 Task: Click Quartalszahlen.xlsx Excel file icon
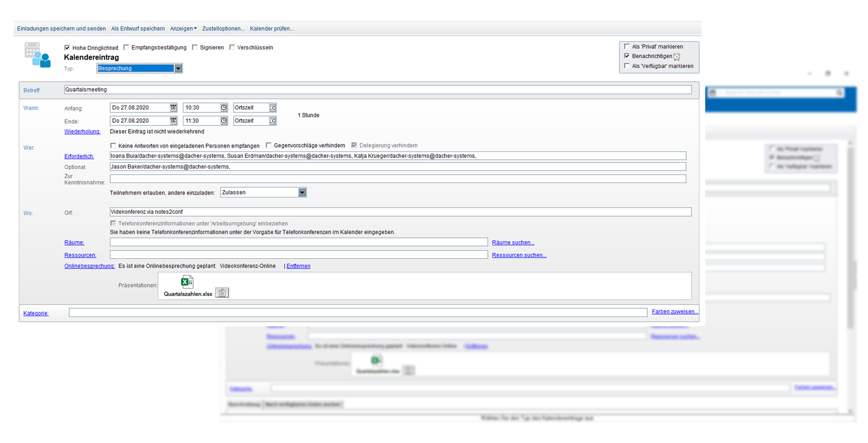[187, 282]
